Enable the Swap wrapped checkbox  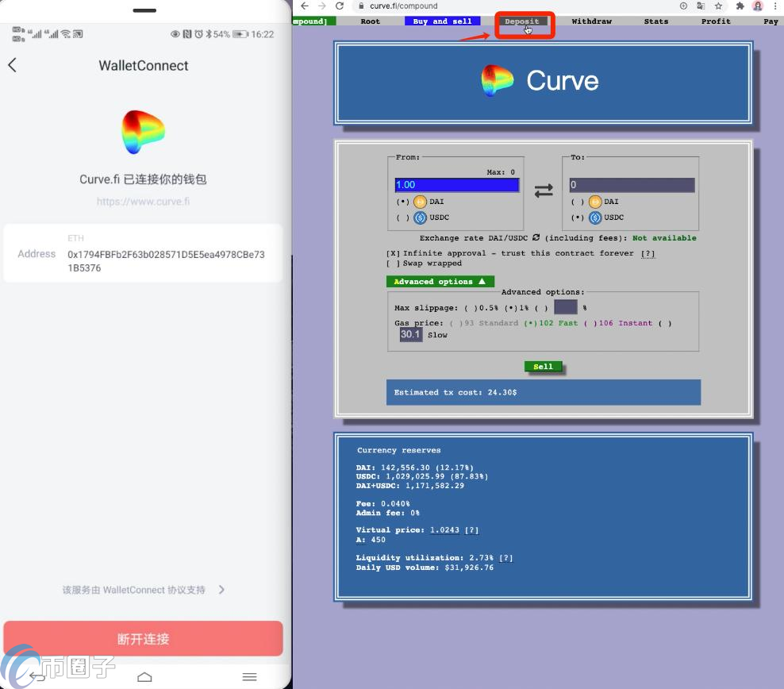tap(394, 264)
